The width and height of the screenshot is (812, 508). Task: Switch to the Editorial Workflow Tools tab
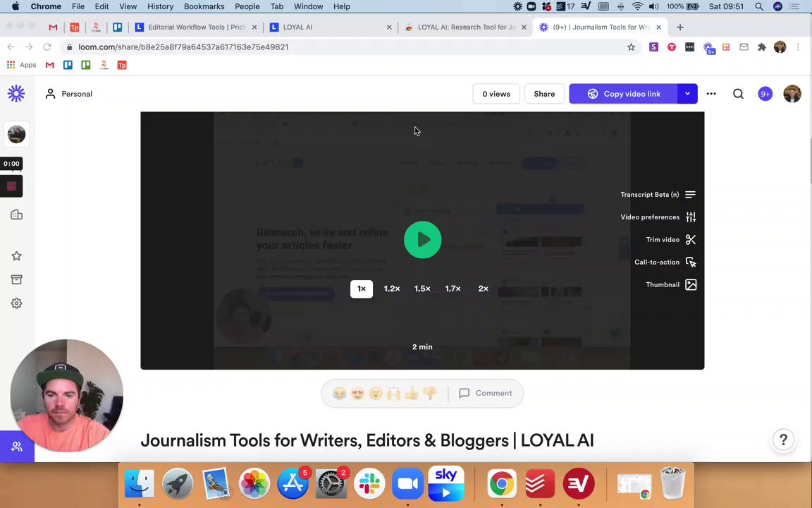point(196,27)
